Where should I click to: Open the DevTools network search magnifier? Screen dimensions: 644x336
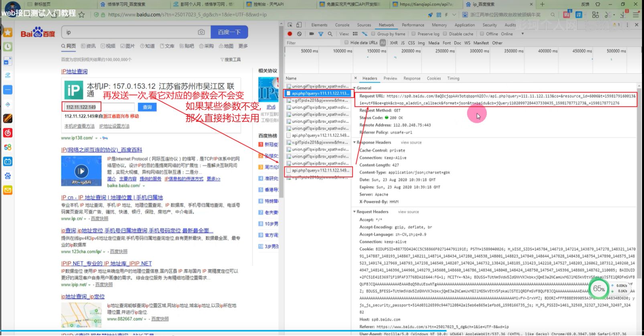pos(330,34)
